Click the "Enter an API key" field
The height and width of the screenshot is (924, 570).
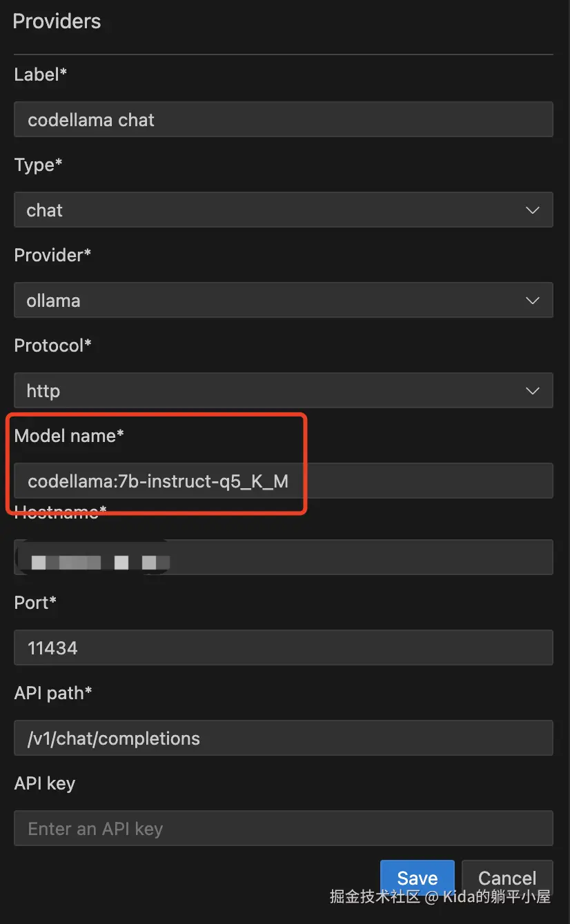pos(283,829)
